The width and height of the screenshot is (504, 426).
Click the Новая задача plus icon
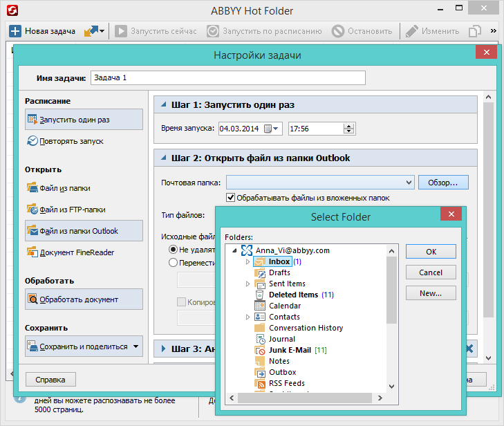point(15,31)
